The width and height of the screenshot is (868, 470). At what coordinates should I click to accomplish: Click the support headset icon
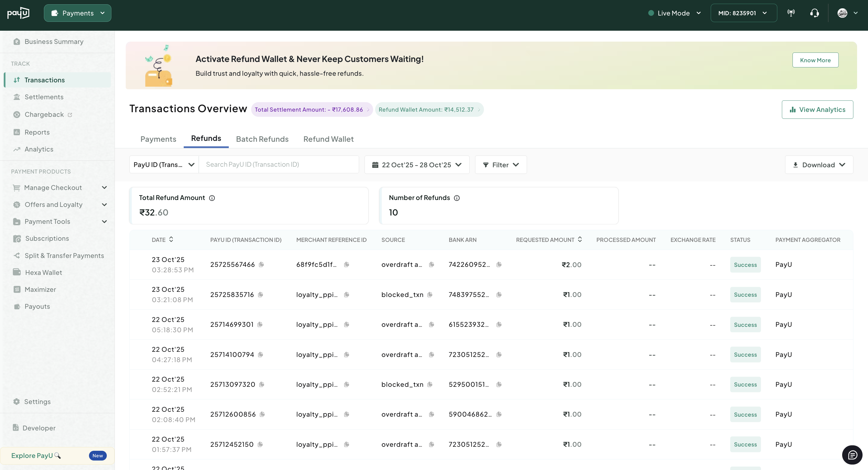(814, 13)
